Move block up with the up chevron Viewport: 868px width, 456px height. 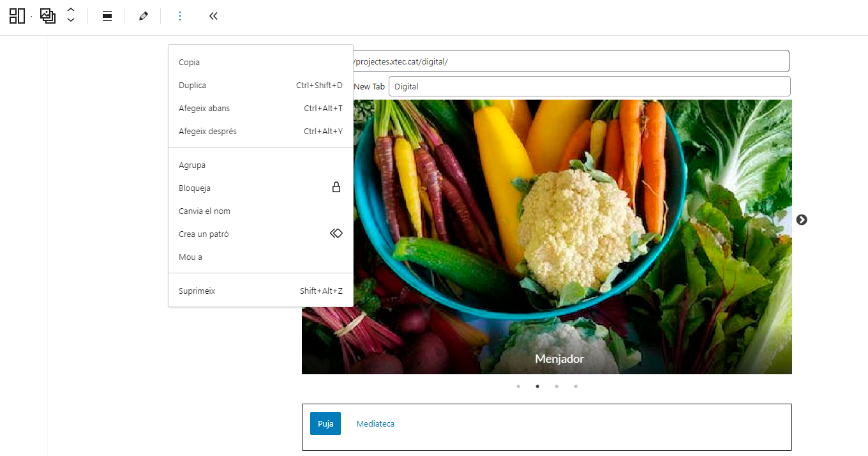point(71,10)
